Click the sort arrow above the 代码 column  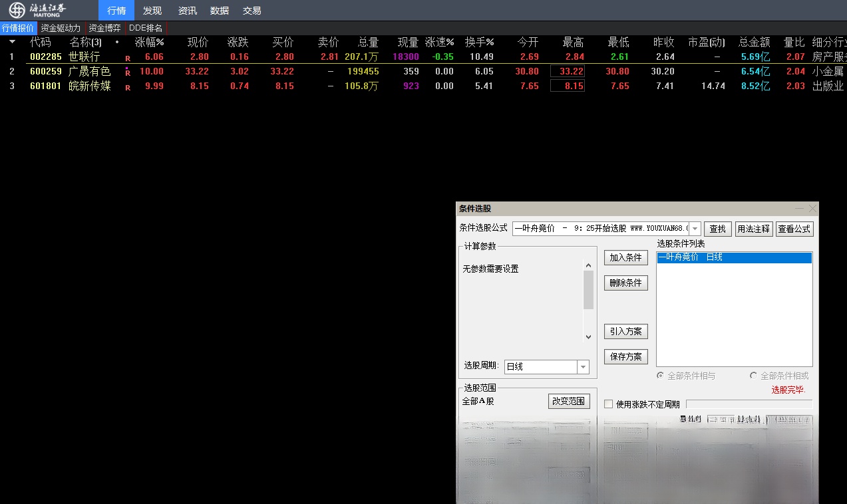(x=12, y=41)
